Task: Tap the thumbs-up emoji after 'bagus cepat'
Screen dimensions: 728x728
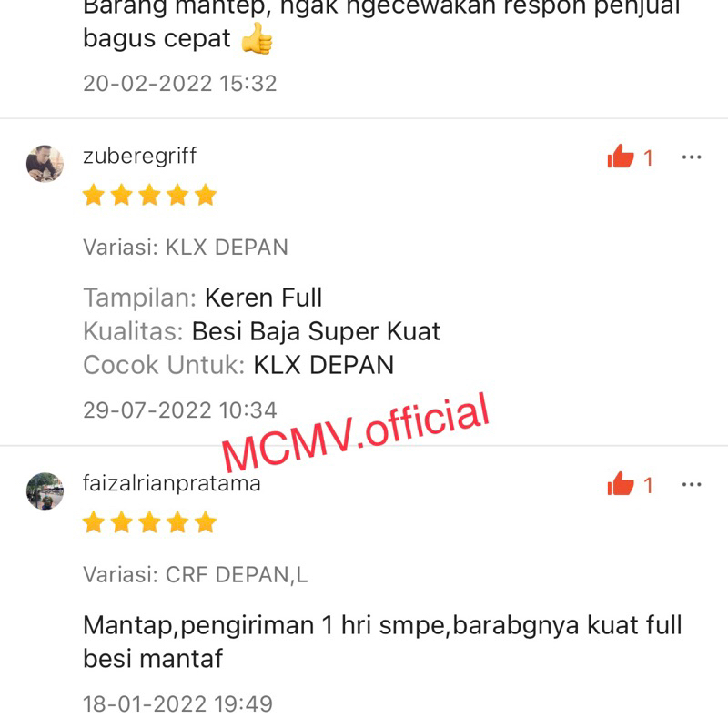Action: 257,39
